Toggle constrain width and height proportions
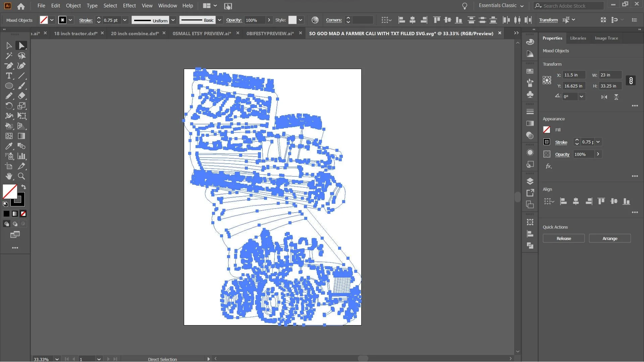This screenshot has width=644, height=362. 631,81
